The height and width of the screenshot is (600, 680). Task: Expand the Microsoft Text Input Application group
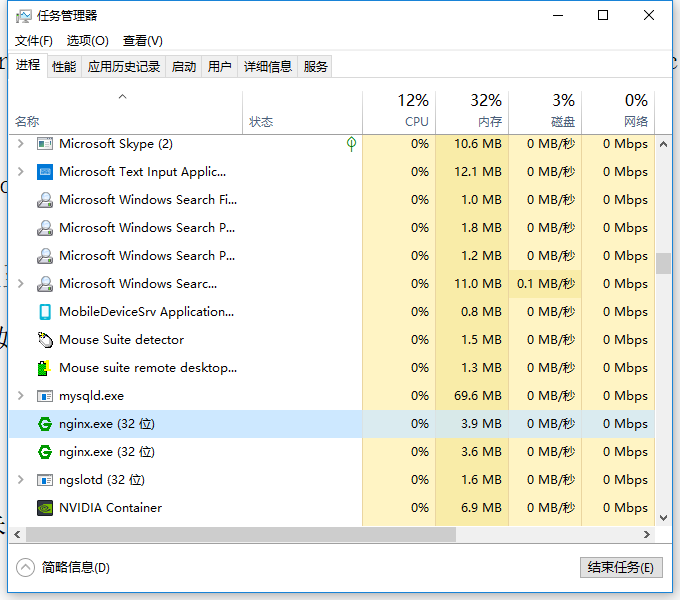pos(20,172)
